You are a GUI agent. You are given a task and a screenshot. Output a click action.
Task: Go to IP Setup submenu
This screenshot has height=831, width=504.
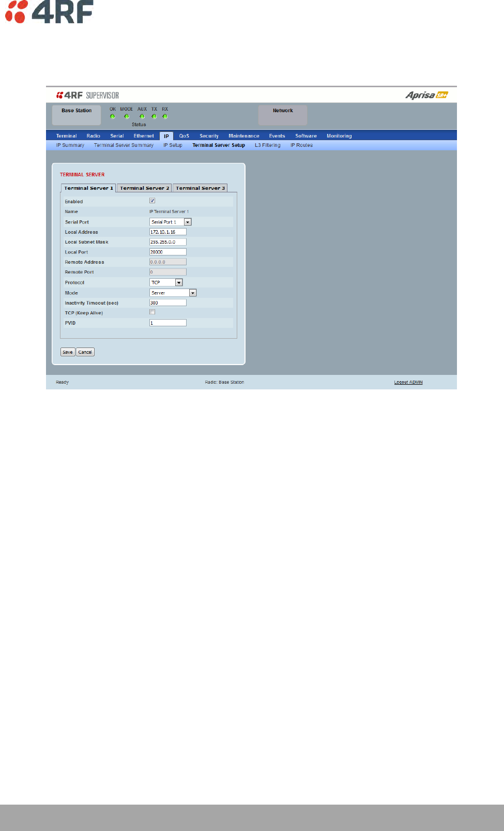(173, 145)
